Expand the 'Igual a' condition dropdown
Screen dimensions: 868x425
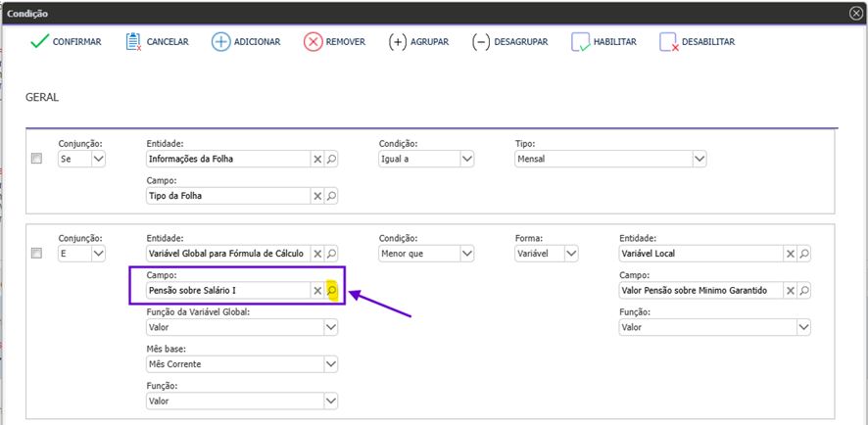coord(466,160)
